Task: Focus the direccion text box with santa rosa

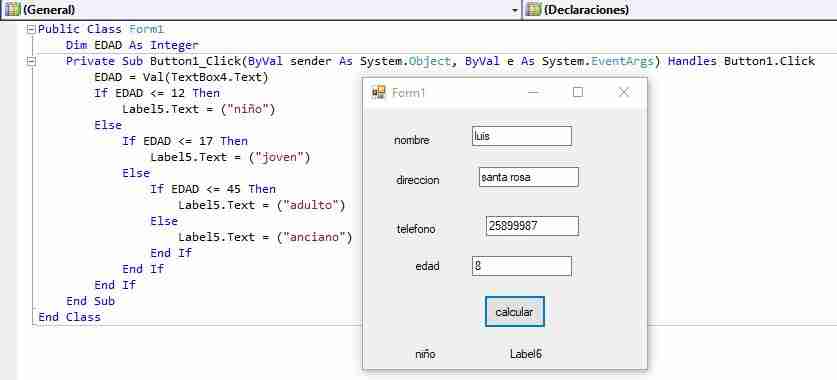Action: click(x=528, y=177)
